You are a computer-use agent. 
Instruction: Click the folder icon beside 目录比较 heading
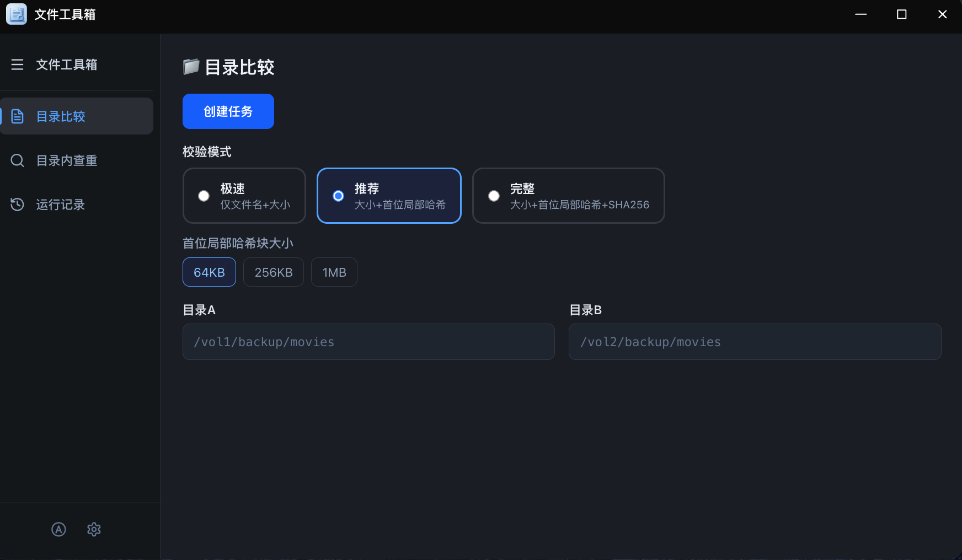point(191,67)
